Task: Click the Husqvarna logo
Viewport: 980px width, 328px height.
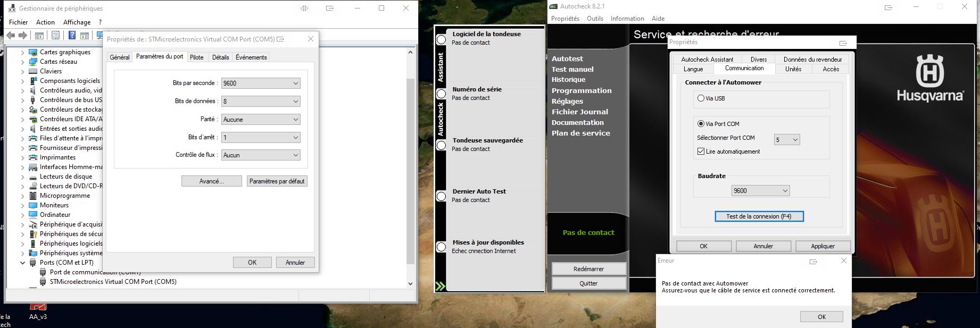Action: (929, 78)
